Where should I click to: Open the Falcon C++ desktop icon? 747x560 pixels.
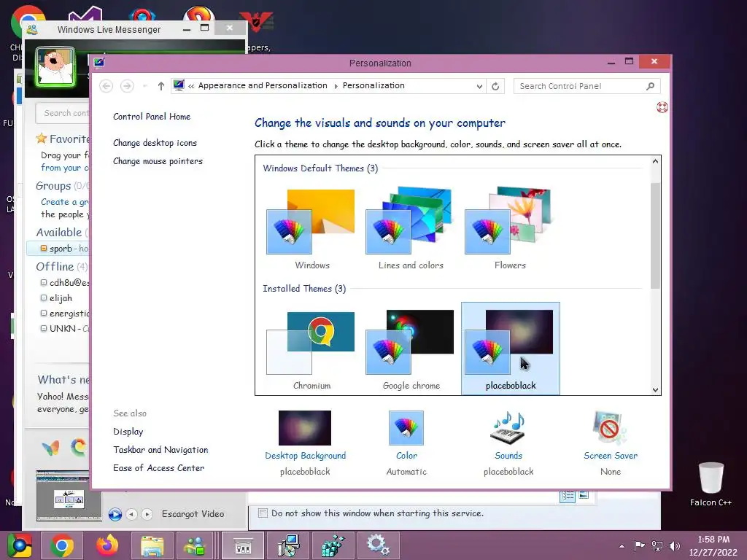pyautogui.click(x=711, y=484)
